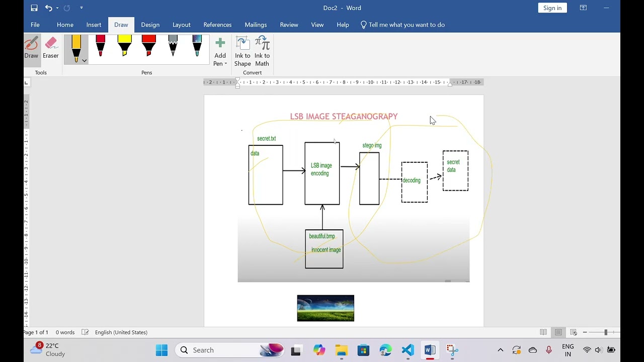Open Snipping Tool from taskbar

pyautogui.click(x=452, y=350)
